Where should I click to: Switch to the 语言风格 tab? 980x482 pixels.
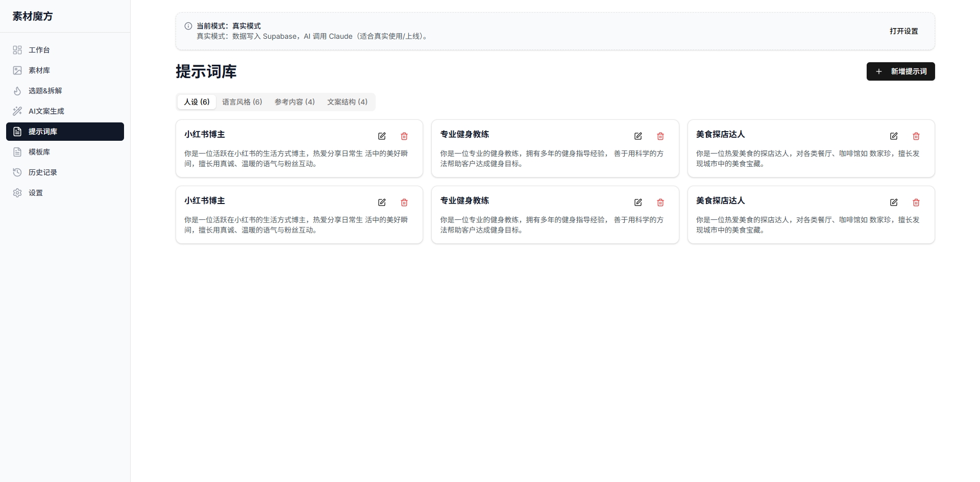tap(242, 102)
